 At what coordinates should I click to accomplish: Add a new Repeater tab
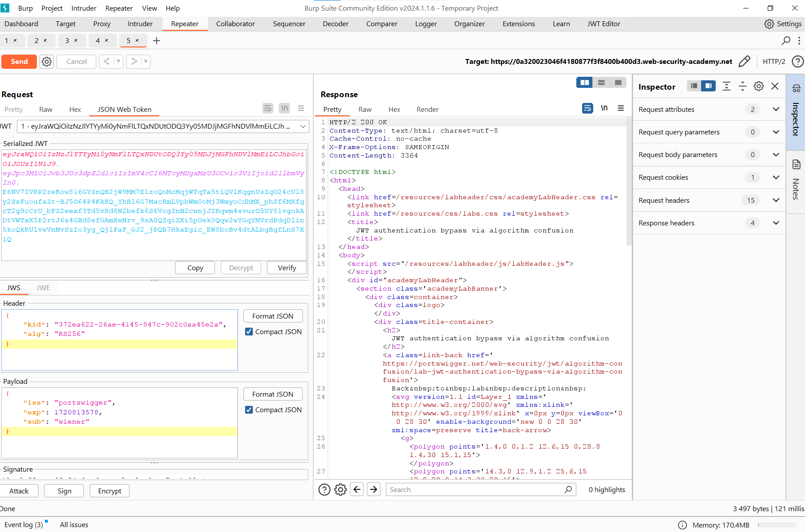pyautogui.click(x=156, y=41)
